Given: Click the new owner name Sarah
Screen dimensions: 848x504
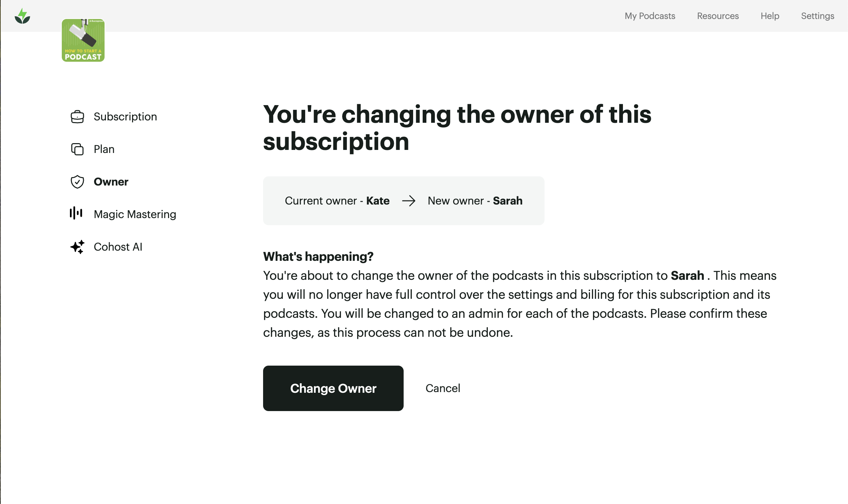Looking at the screenshot, I should point(508,201).
